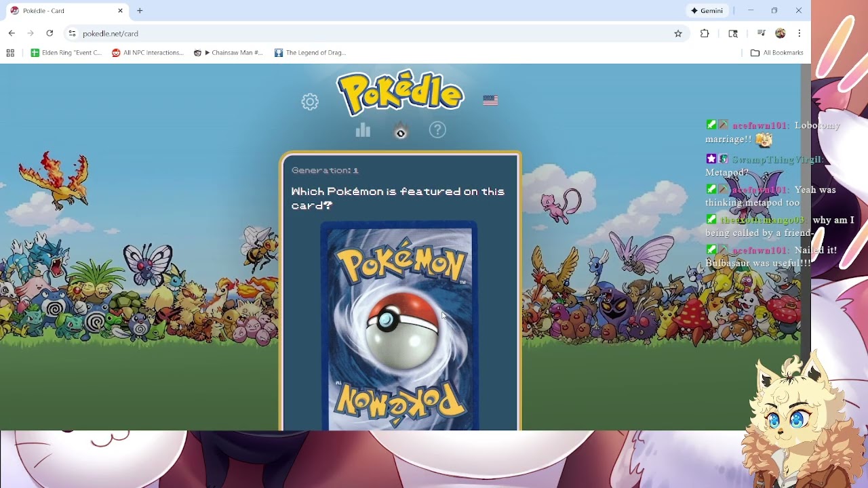Open the Gemini assistant button

point(707,11)
